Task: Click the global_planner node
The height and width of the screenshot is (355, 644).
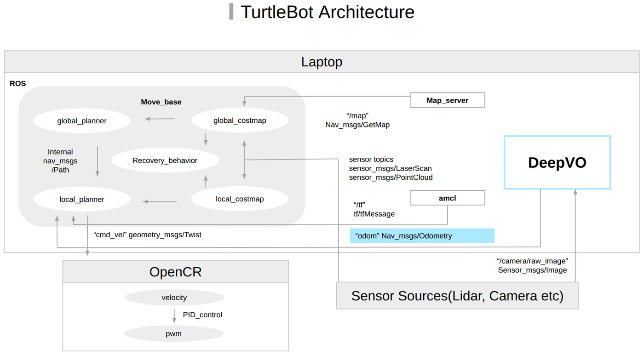Action: pos(82,121)
